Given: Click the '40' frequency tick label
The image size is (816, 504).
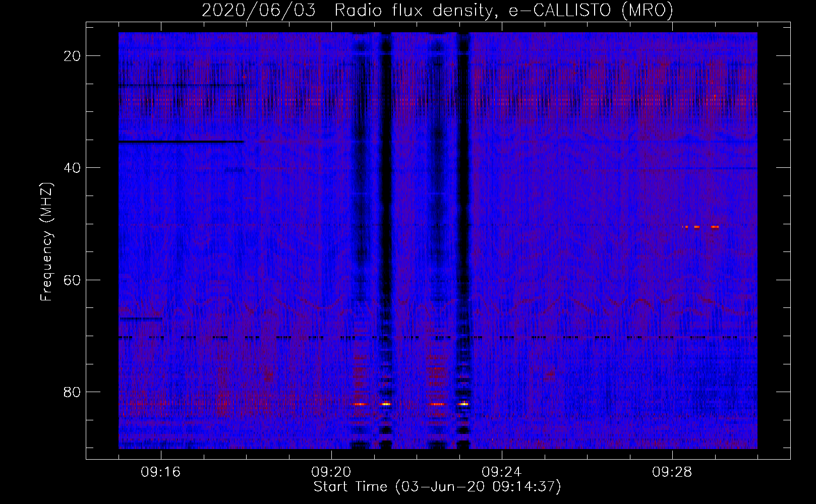Looking at the screenshot, I should (72, 168).
